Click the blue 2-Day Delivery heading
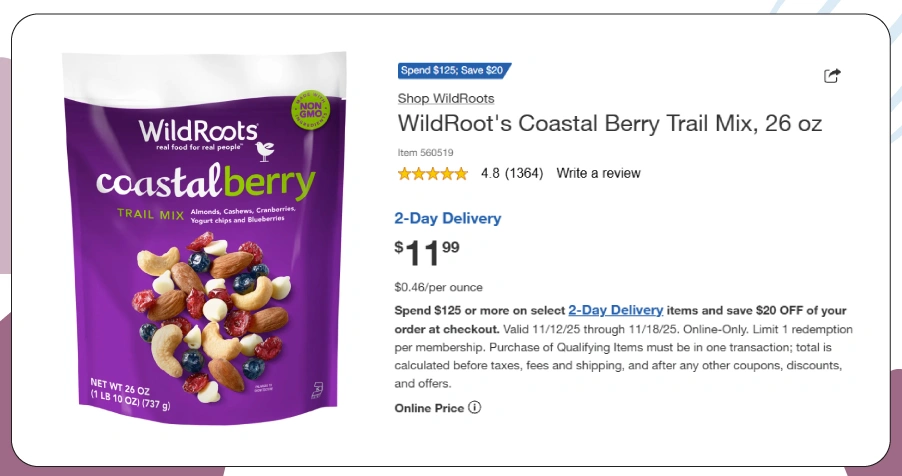The height and width of the screenshot is (476, 902). click(x=447, y=218)
